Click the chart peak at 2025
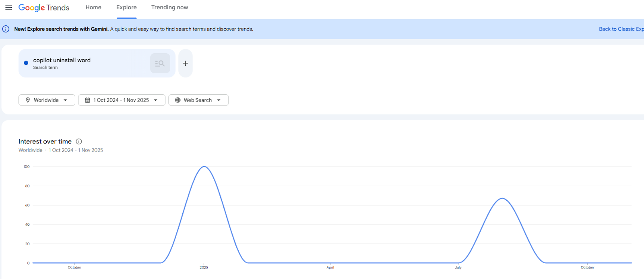The image size is (644, 279). (x=204, y=167)
